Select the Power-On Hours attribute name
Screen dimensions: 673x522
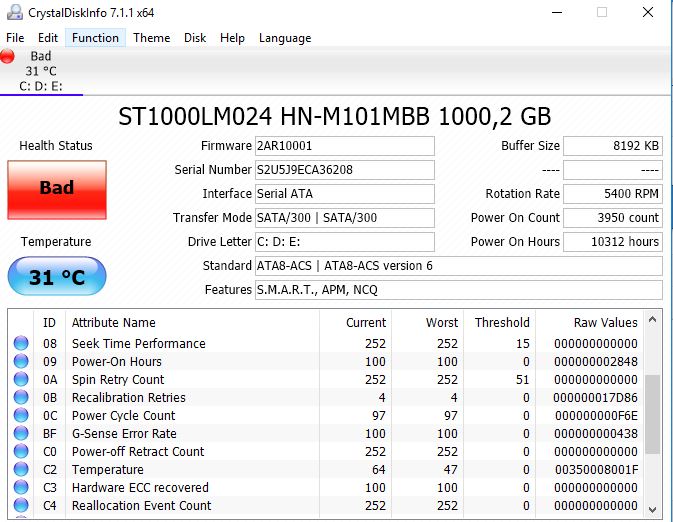coord(117,361)
